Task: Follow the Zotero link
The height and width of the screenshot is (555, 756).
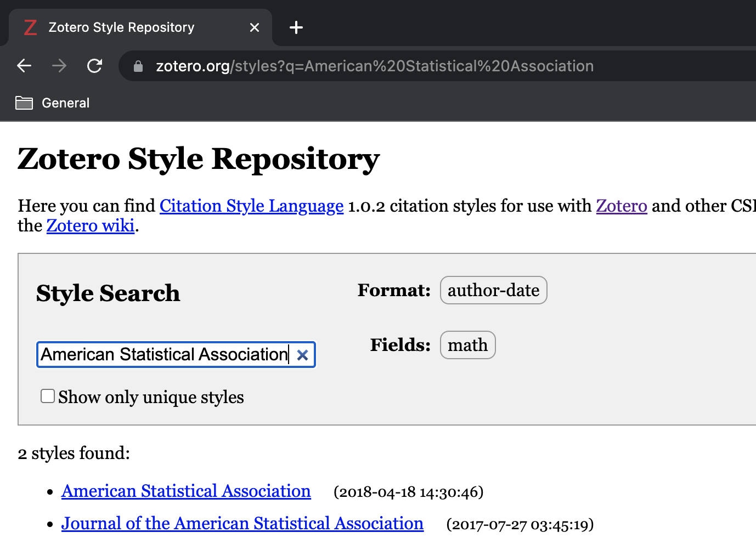Action: click(x=622, y=206)
